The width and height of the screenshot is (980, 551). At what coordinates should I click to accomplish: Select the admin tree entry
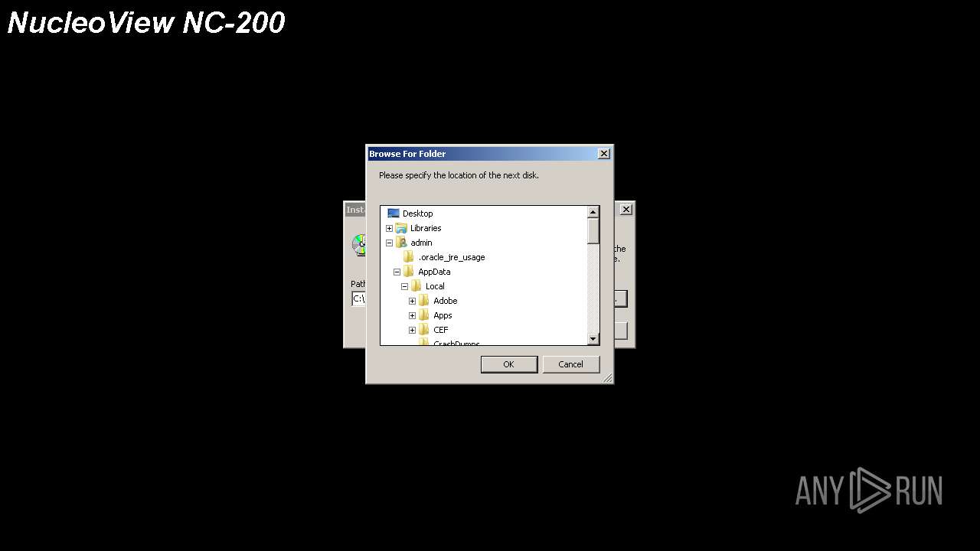tap(421, 243)
